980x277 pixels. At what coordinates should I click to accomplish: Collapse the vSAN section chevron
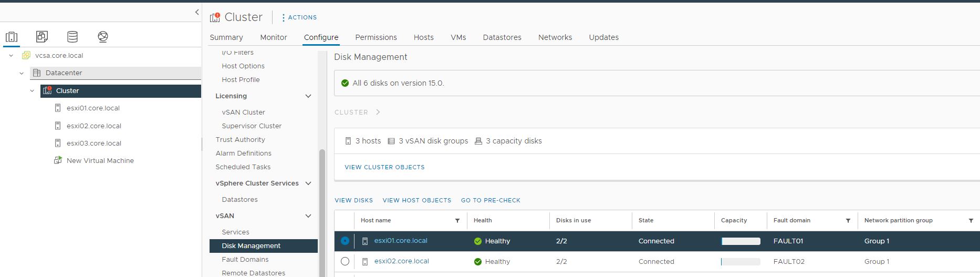(x=308, y=216)
